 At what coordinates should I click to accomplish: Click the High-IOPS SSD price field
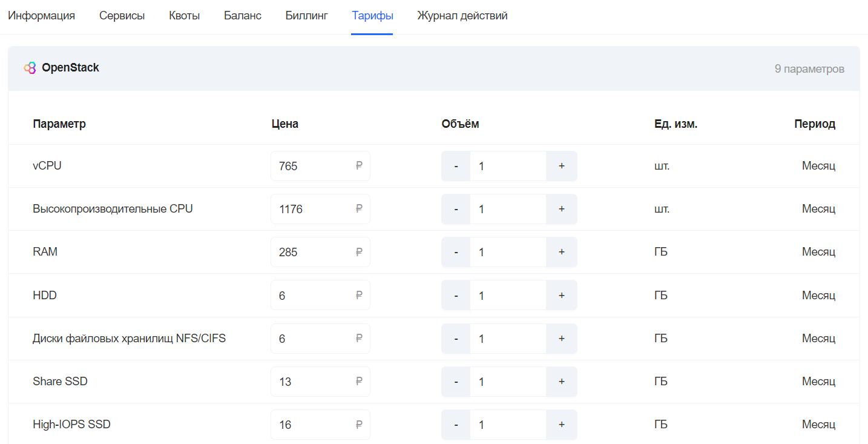coord(320,425)
